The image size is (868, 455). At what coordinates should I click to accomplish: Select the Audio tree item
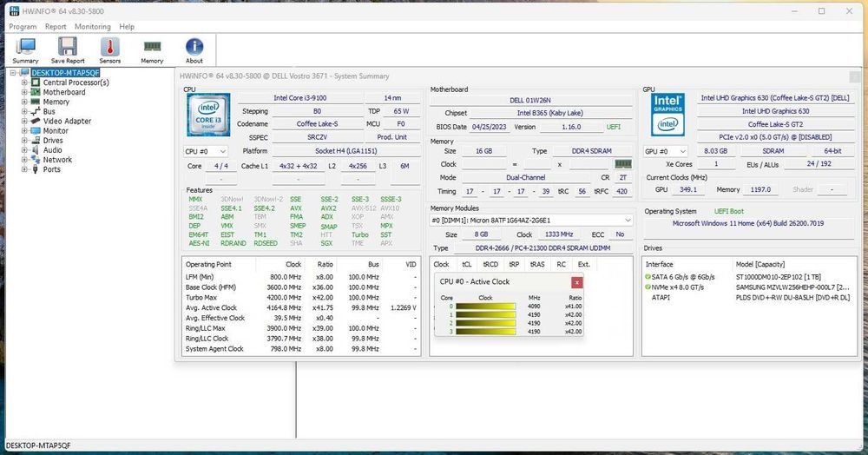click(x=53, y=150)
